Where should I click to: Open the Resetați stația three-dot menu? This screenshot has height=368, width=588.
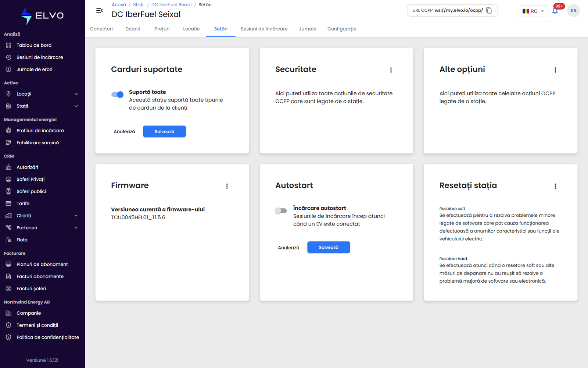(x=555, y=186)
